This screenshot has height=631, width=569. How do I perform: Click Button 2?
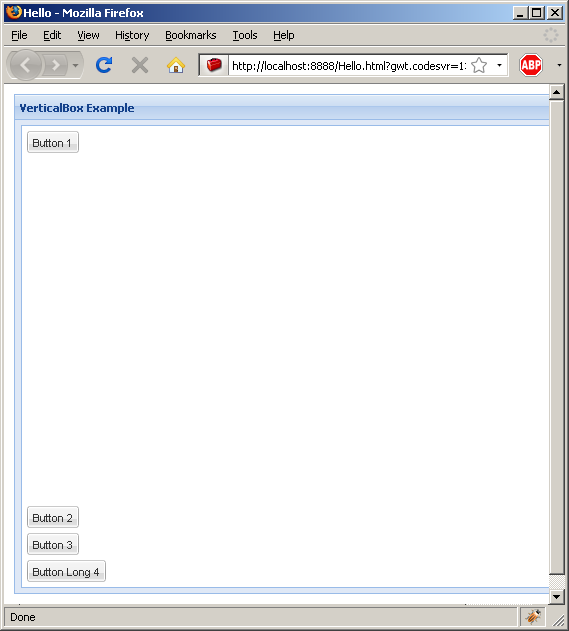pyautogui.click(x=53, y=517)
